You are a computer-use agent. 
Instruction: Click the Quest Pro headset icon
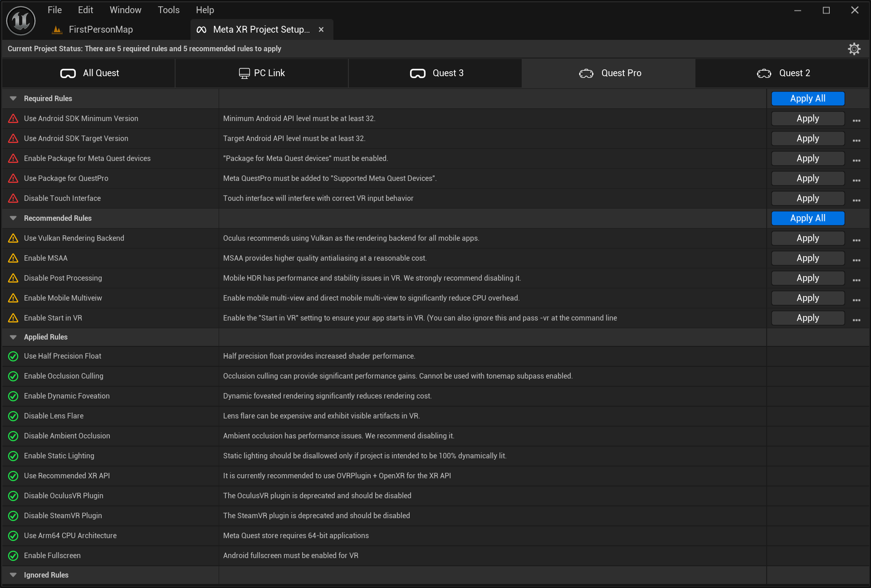[586, 73]
